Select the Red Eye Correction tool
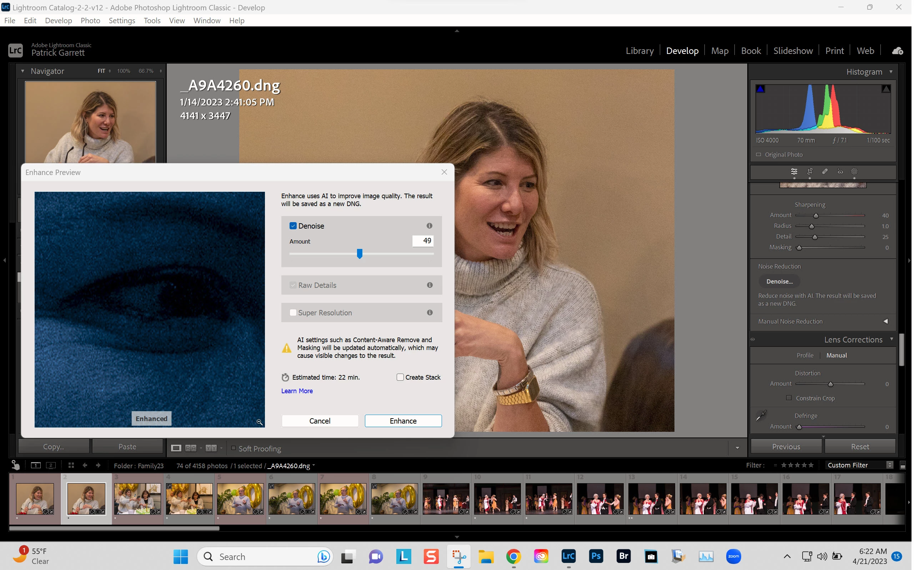Image resolution: width=924 pixels, height=570 pixels. [840, 171]
